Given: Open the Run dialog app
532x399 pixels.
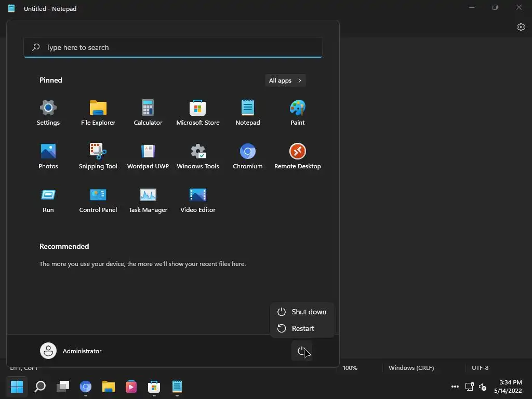Looking at the screenshot, I should coord(48,200).
